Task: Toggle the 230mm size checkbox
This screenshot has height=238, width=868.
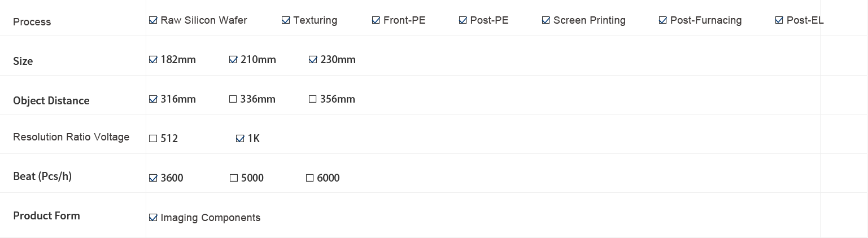Action: tap(313, 60)
